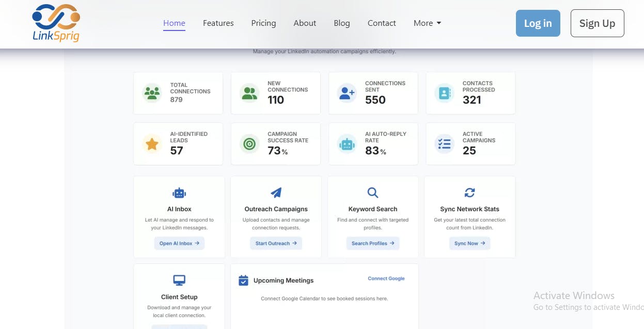Viewport: 644px width, 329px height.
Task: Click the Campaign Success Rate target icon
Action: [249, 144]
